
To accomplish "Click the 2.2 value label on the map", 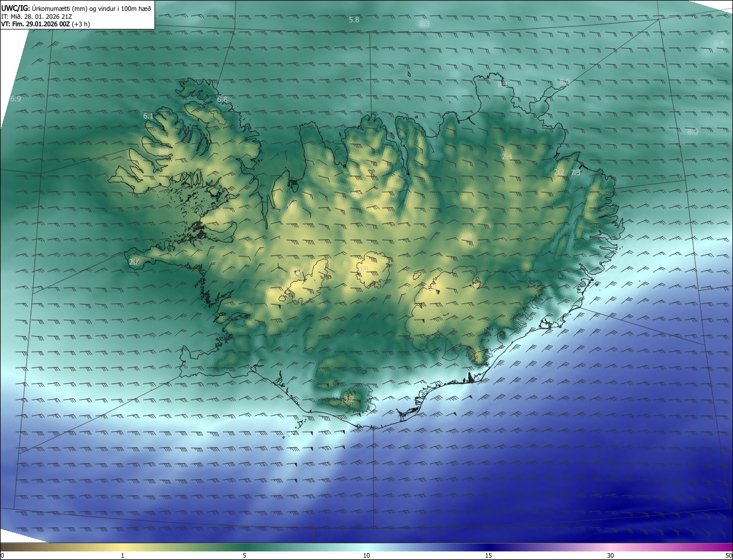I will pyautogui.click(x=559, y=172).
